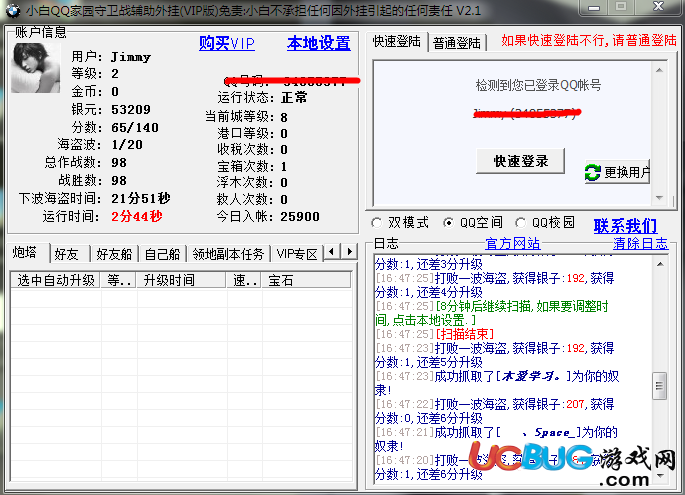This screenshot has width=685, height=495.
Task: Click the BMW logo title bar icon
Action: (13, 10)
